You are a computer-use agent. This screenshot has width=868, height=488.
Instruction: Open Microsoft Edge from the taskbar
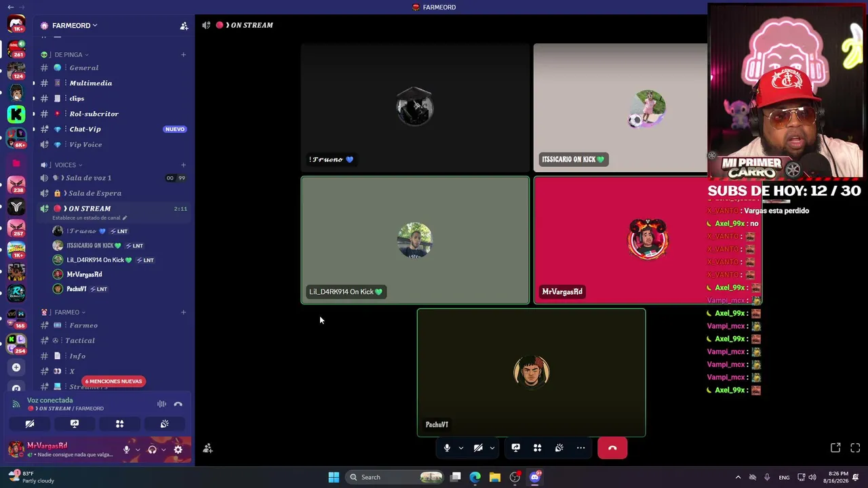coord(475,477)
